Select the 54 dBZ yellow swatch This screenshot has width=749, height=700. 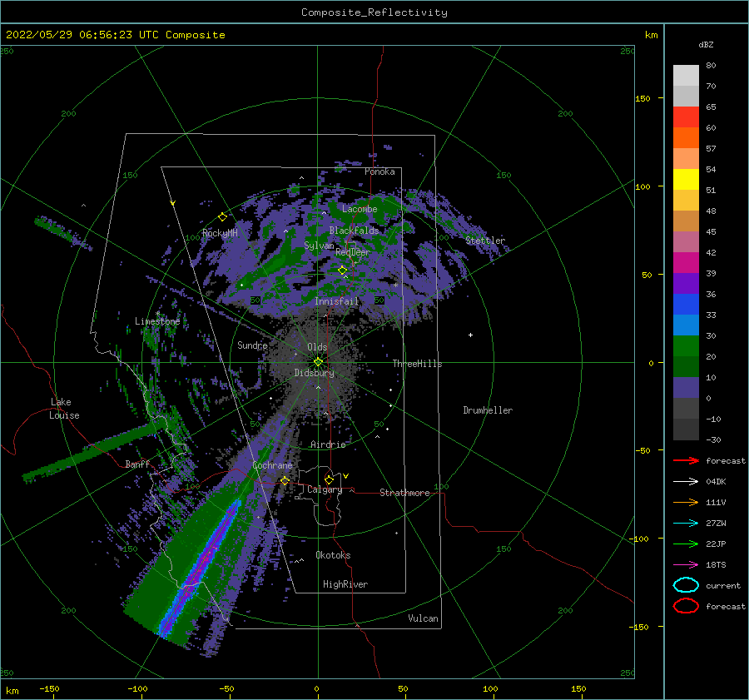tap(686, 179)
